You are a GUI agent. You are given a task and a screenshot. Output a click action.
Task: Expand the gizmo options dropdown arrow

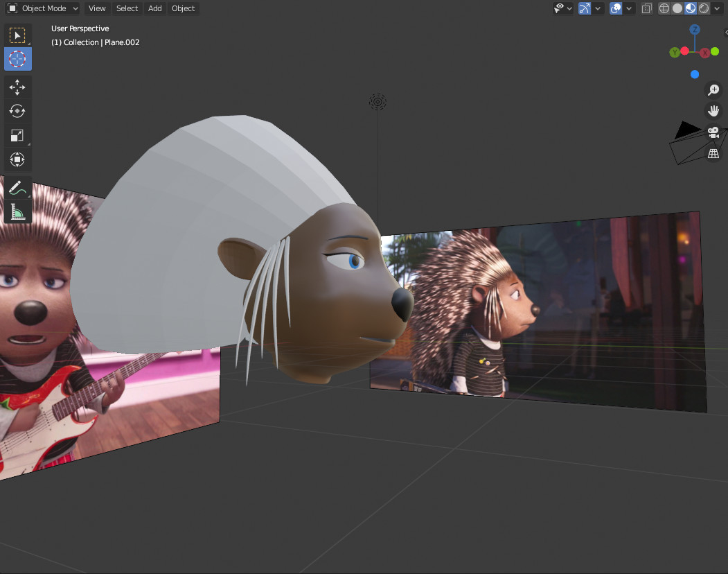tap(598, 8)
